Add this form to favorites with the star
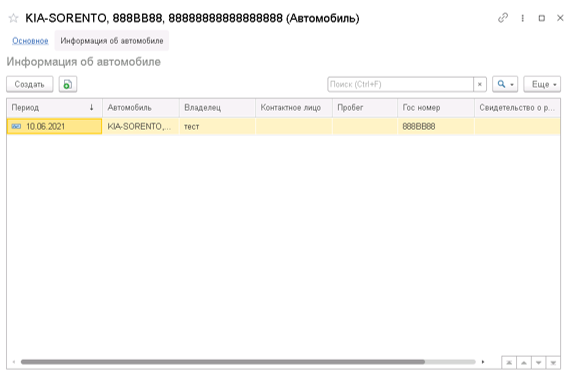571x372 pixels. tap(13, 18)
